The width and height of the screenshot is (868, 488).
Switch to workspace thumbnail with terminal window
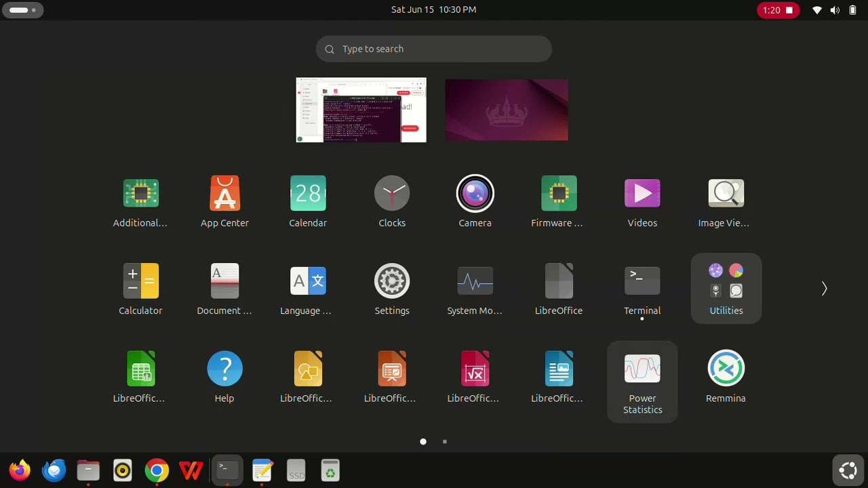pyautogui.click(x=361, y=110)
